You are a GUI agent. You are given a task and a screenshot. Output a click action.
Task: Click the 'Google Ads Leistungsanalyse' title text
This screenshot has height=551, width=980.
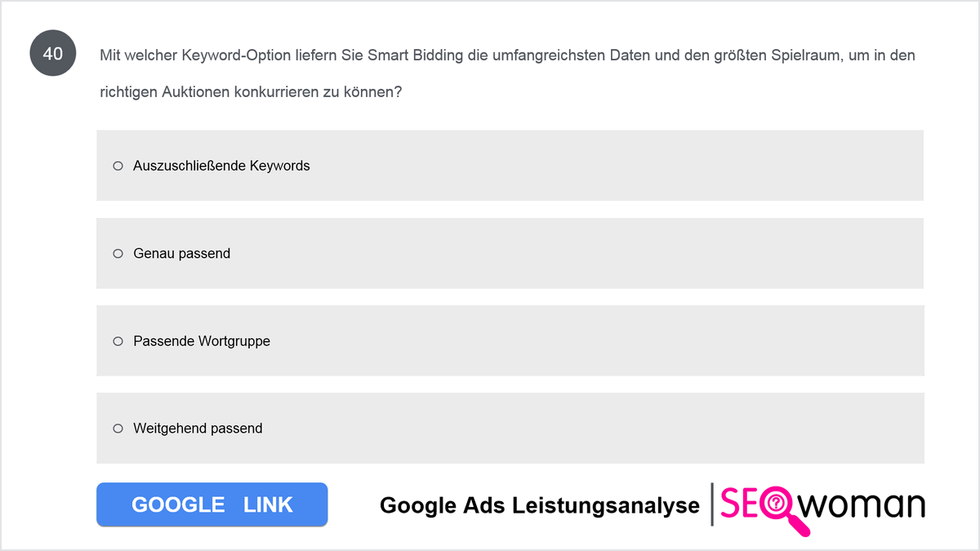coord(540,505)
